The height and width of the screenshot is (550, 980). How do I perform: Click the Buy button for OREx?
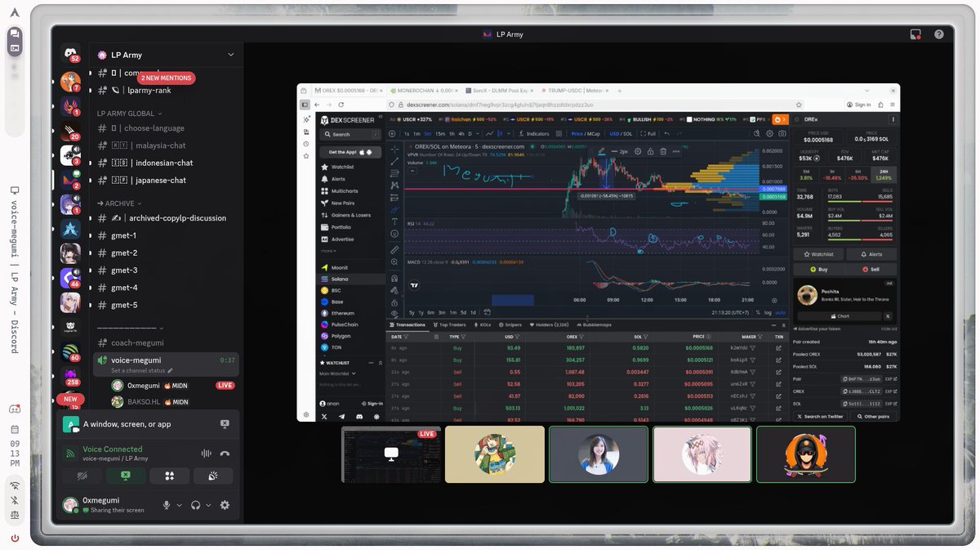pyautogui.click(x=819, y=268)
